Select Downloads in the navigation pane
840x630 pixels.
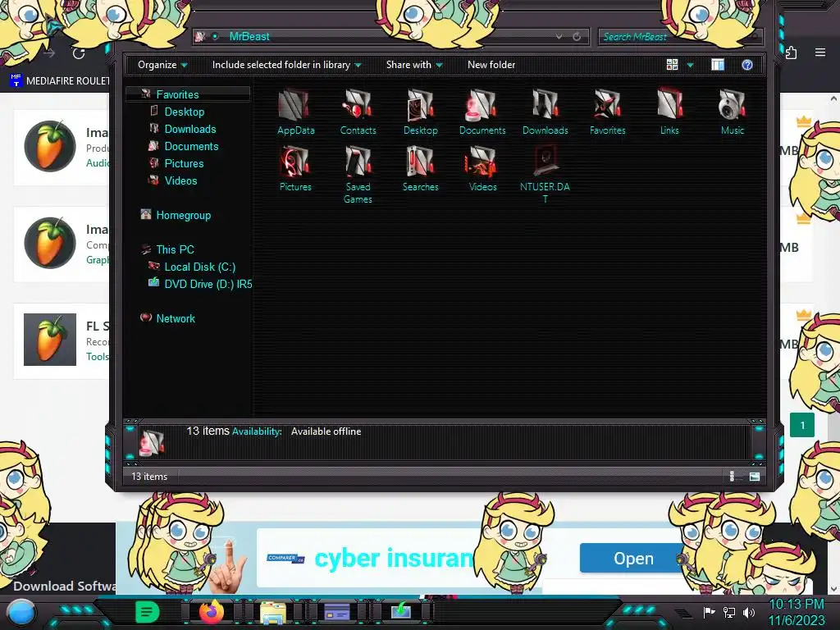[190, 129]
